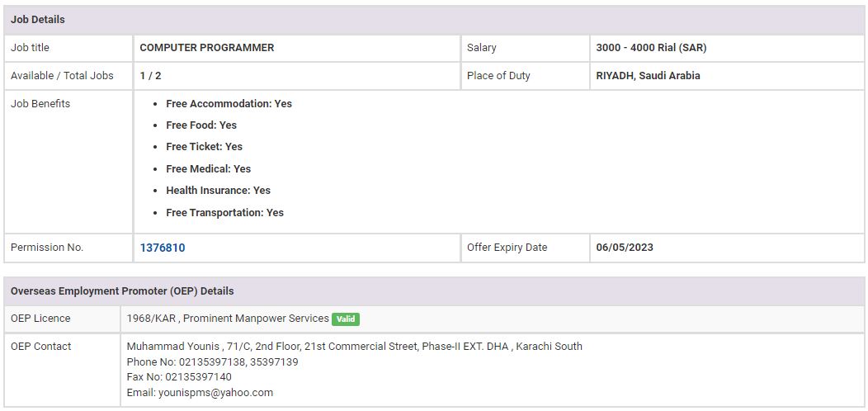This screenshot has height=411, width=868.
Task: Click the Overseas Employment Promoter Details header
Action: [122, 291]
